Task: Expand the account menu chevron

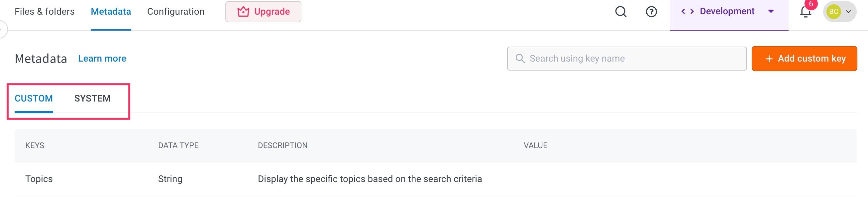Action: 848,12
